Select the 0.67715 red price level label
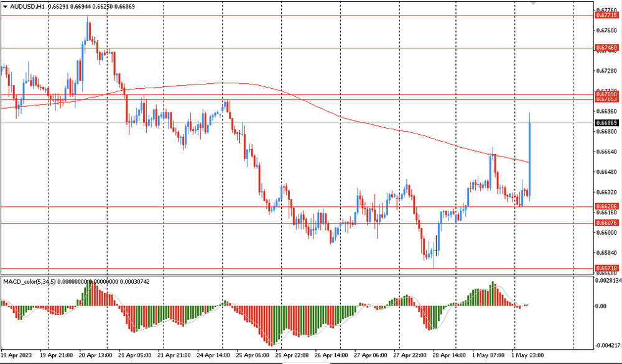 click(606, 15)
